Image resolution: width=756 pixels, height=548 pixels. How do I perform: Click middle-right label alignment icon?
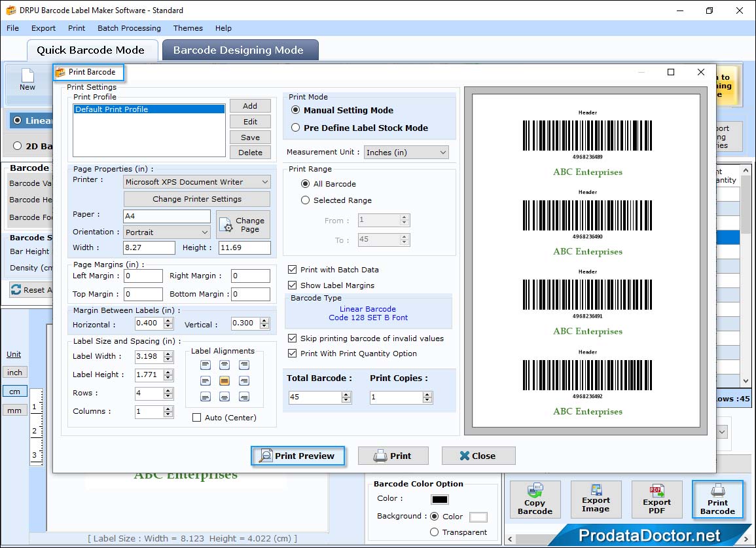244,381
